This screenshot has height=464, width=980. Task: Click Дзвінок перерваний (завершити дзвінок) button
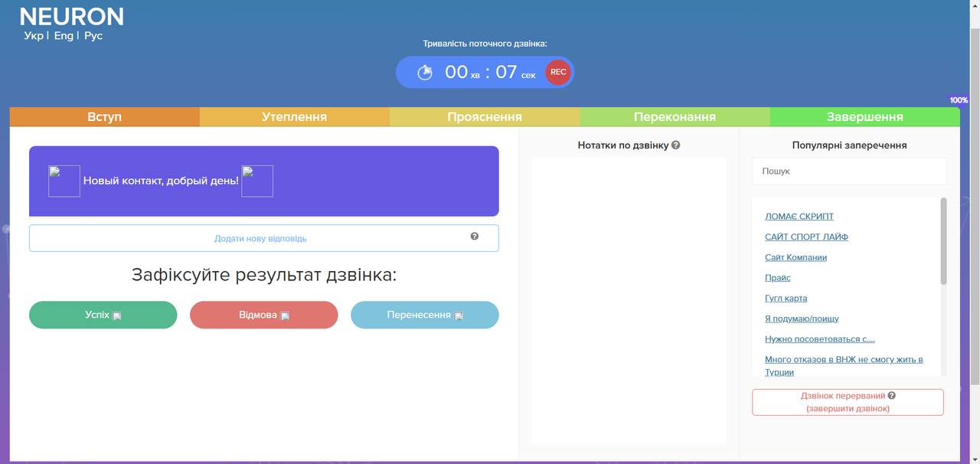click(848, 402)
